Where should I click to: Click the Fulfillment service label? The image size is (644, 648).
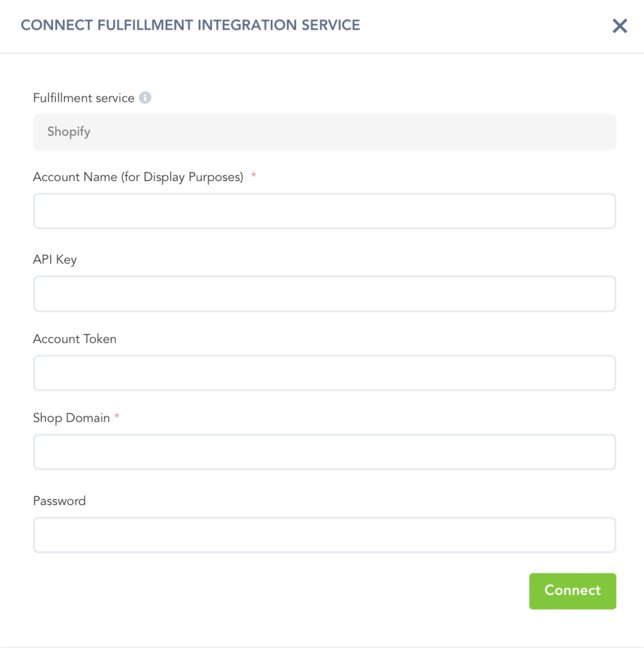click(x=84, y=98)
